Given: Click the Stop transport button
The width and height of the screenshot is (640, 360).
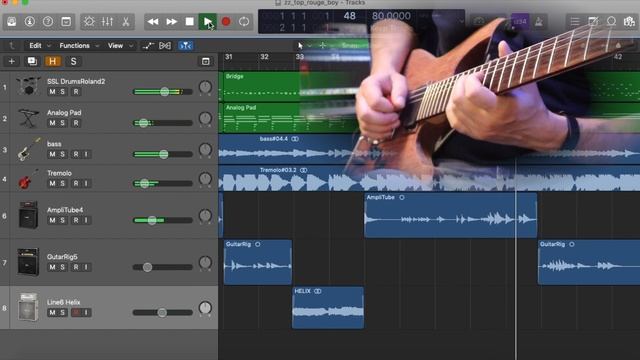Looking at the screenshot, I should (189, 22).
